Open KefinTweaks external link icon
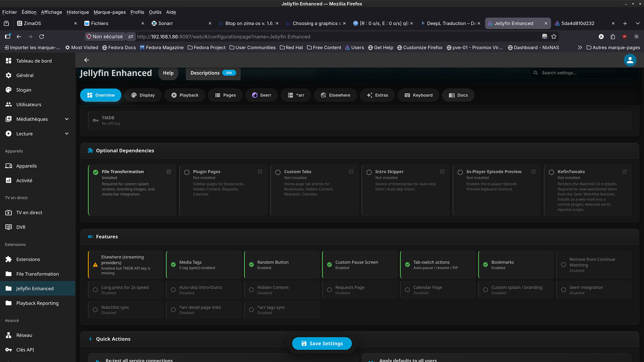The width and height of the screenshot is (644, 362). [x=625, y=172]
